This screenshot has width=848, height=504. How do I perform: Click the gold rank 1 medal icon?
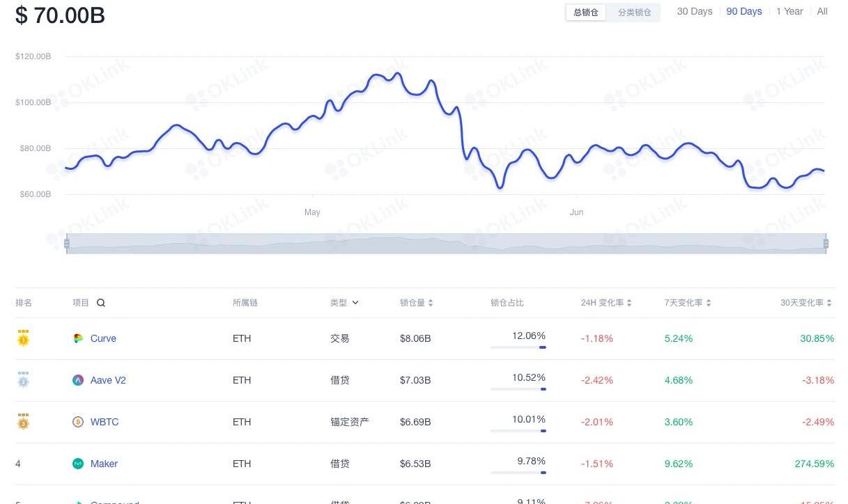click(x=23, y=338)
